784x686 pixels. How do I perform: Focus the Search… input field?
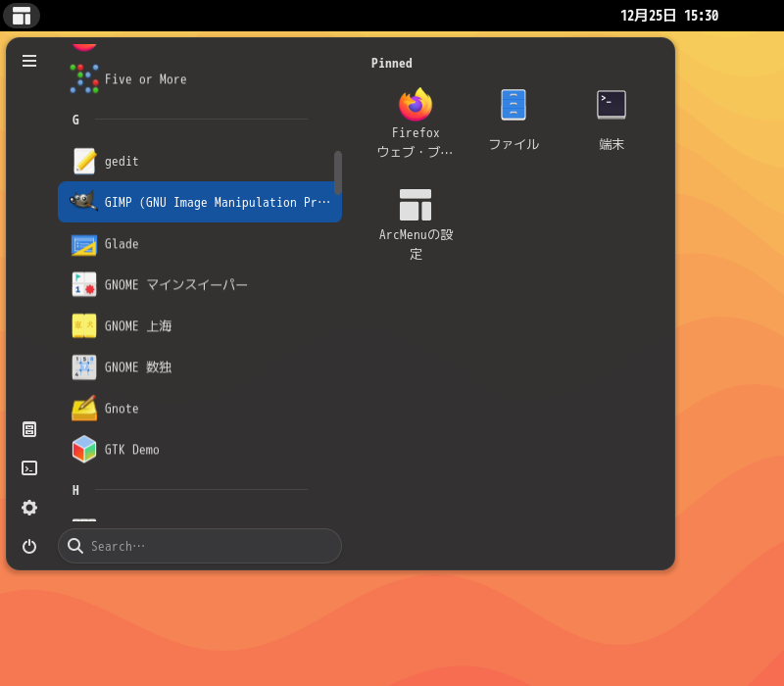coord(200,546)
